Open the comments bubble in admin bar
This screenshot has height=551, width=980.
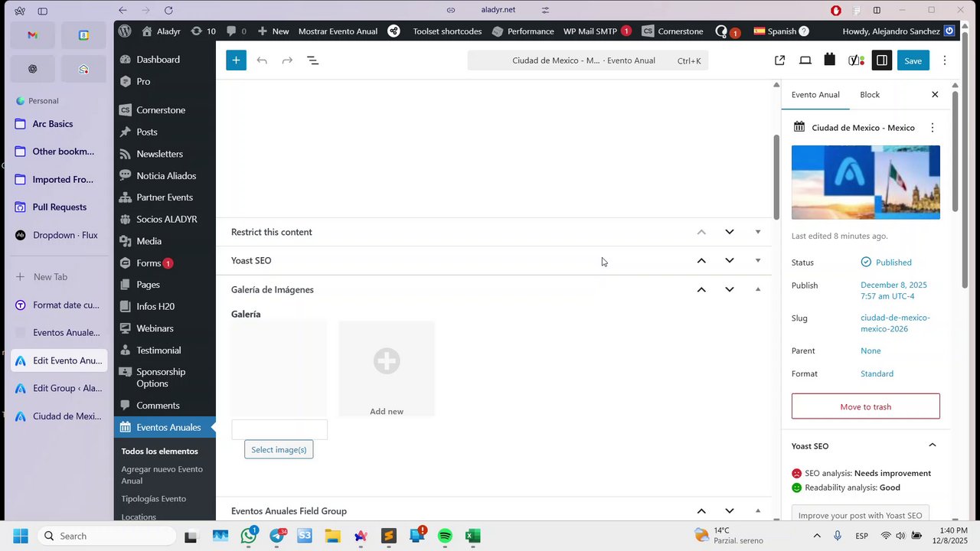(x=236, y=31)
